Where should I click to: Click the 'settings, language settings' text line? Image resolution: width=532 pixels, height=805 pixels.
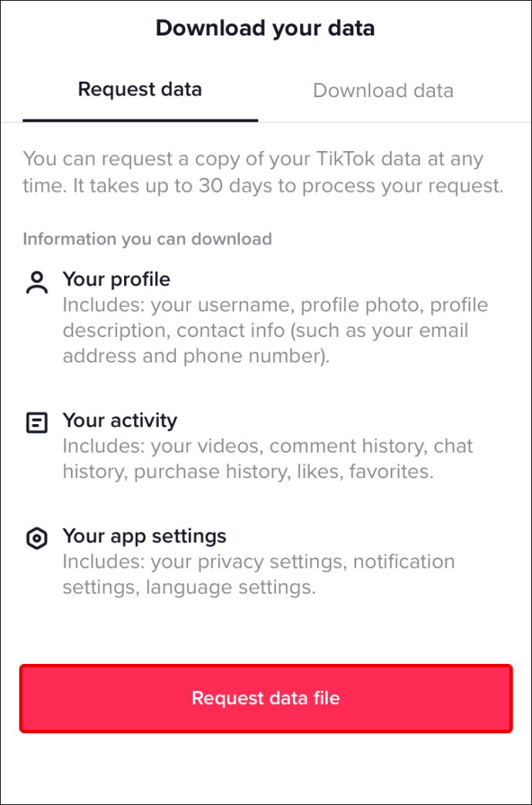[189, 588]
